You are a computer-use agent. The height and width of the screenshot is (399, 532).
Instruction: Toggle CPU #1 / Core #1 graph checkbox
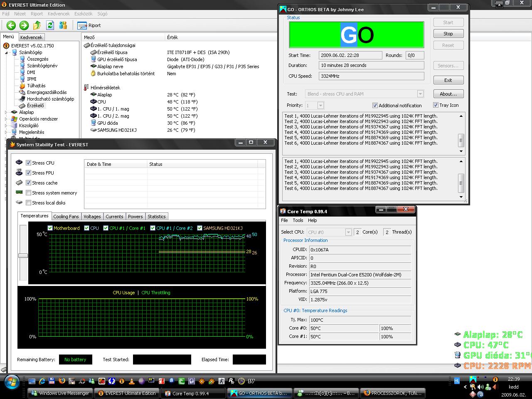point(106,228)
